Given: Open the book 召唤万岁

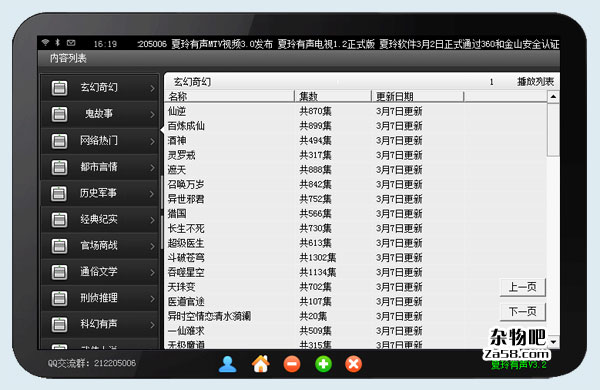Looking at the screenshot, I should 186,184.
